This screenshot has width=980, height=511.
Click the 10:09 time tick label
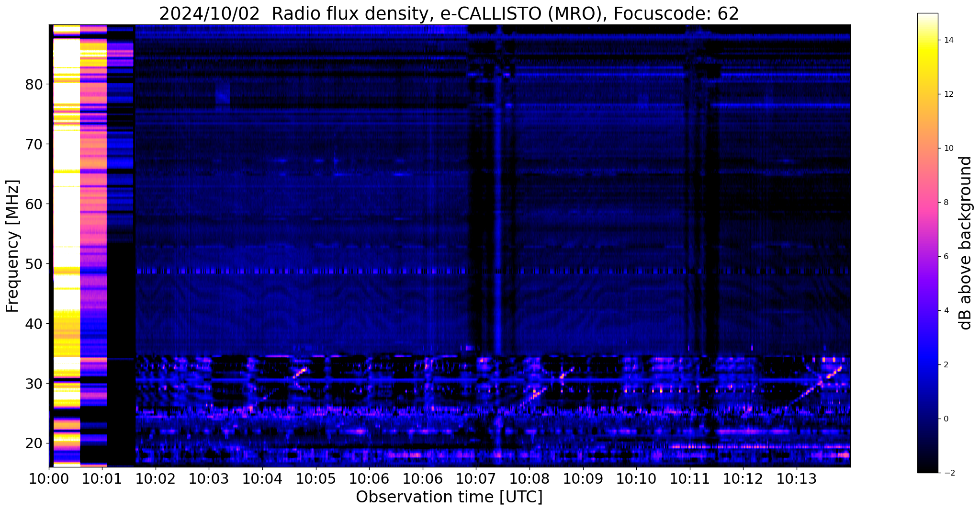pyautogui.click(x=583, y=478)
